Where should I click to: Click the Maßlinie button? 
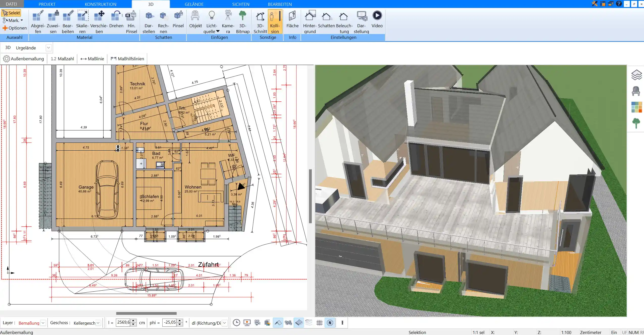(x=92, y=59)
